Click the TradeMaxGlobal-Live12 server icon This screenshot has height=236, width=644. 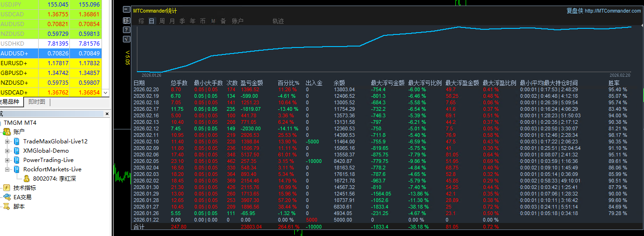point(17,142)
